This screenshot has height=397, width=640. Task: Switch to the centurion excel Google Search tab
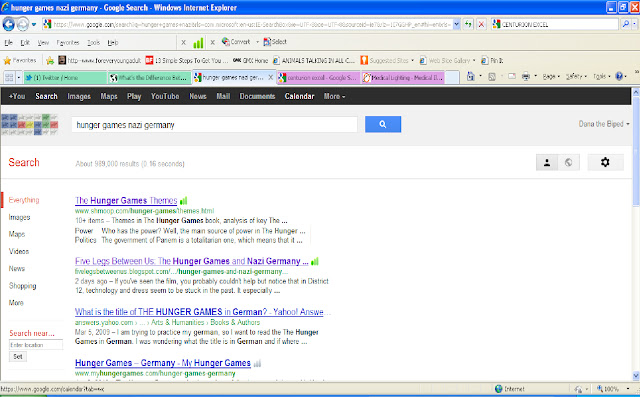point(319,77)
